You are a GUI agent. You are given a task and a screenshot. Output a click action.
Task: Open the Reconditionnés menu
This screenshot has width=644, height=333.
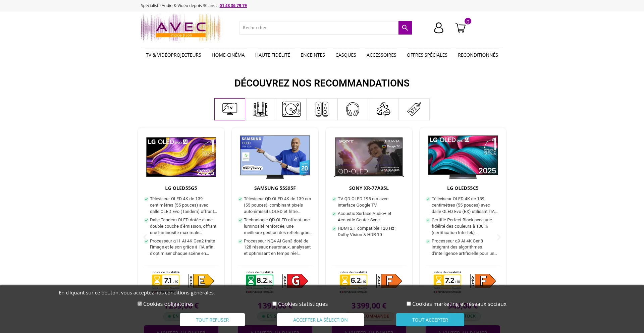pos(478,55)
